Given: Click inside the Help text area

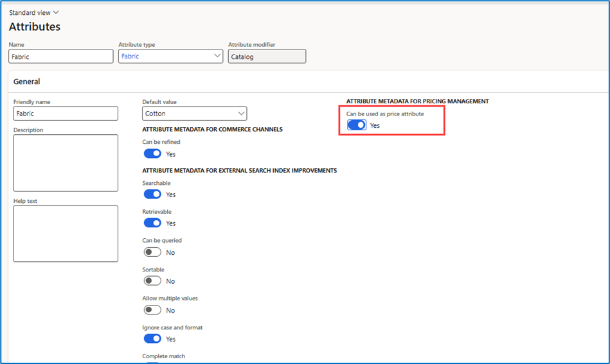Looking at the screenshot, I should pos(66,233).
